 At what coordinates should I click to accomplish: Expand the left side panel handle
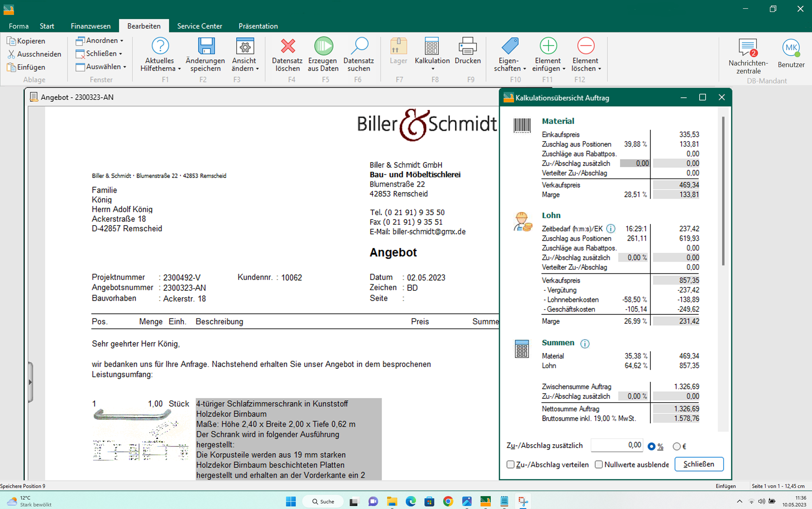(x=30, y=382)
